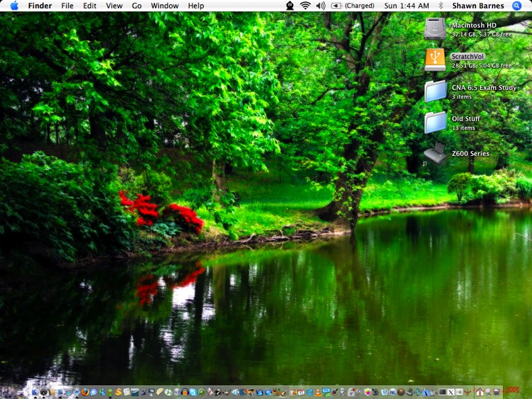
Task: Open the Window menu
Action: pyautogui.click(x=165, y=6)
